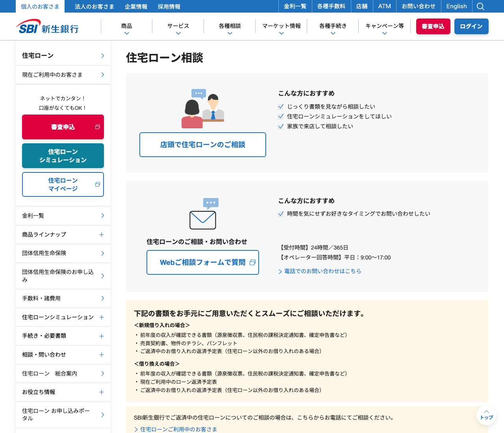Open 各種手数料 in top bar
Viewport: 504px width, 433px height.
331,6
